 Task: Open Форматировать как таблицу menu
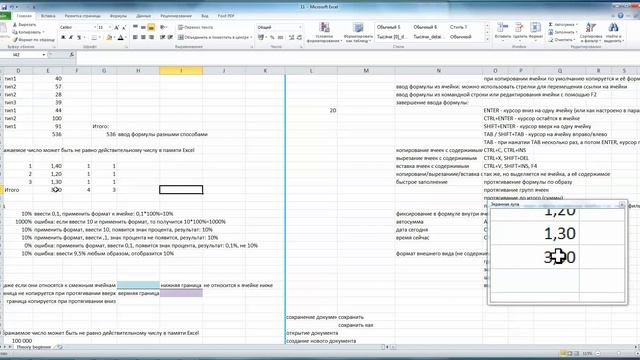(358, 33)
